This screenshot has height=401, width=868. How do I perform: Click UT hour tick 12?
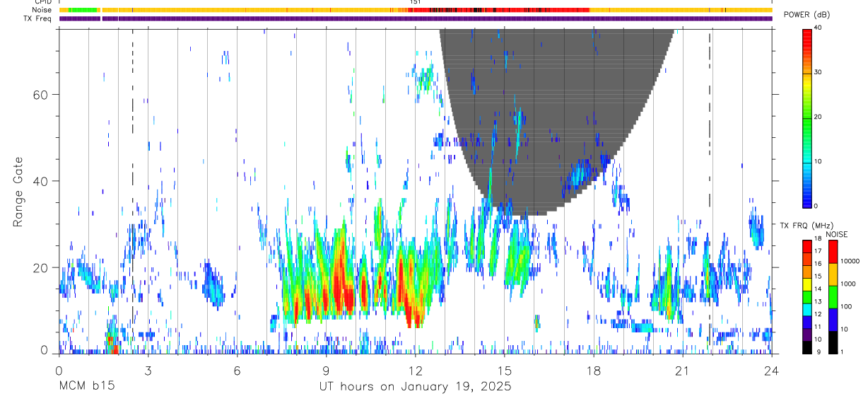point(415,370)
